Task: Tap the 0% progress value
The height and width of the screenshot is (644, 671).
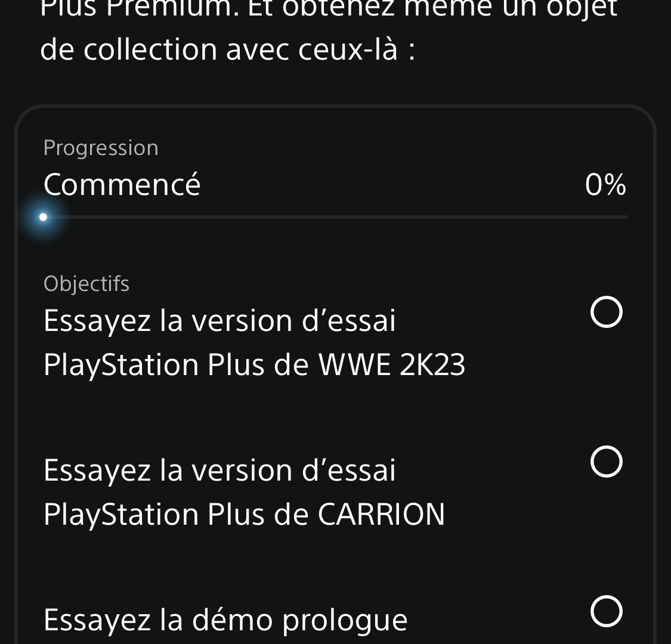Action: (x=605, y=185)
